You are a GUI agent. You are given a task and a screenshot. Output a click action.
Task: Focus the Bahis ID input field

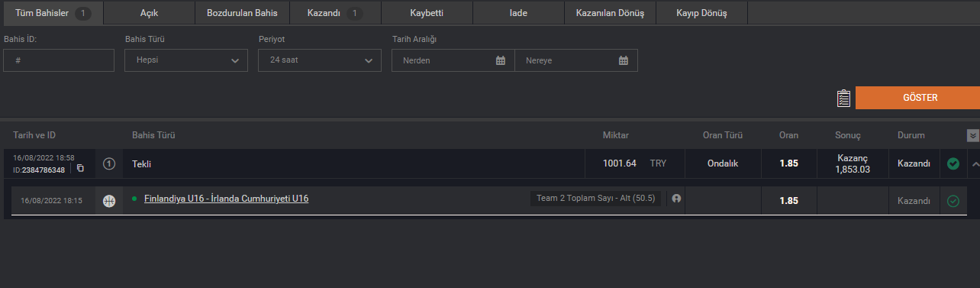pyautogui.click(x=59, y=60)
